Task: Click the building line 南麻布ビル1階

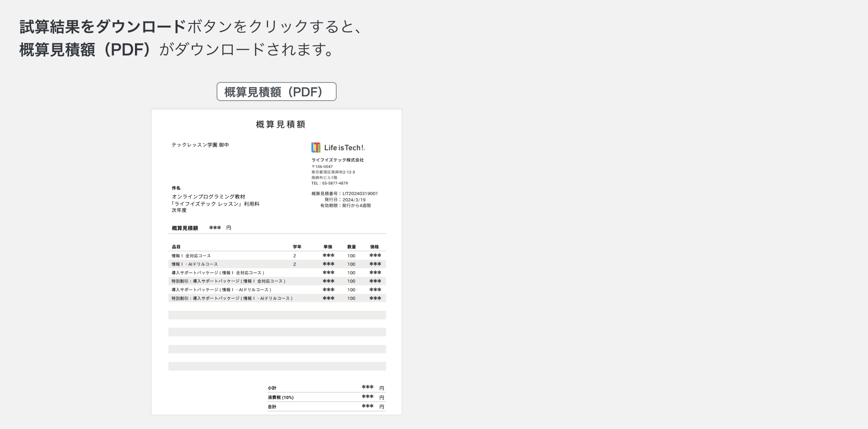Action: (x=324, y=177)
